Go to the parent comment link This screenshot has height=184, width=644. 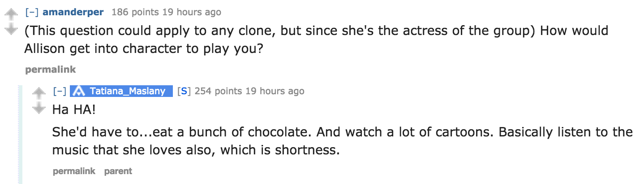point(118,171)
